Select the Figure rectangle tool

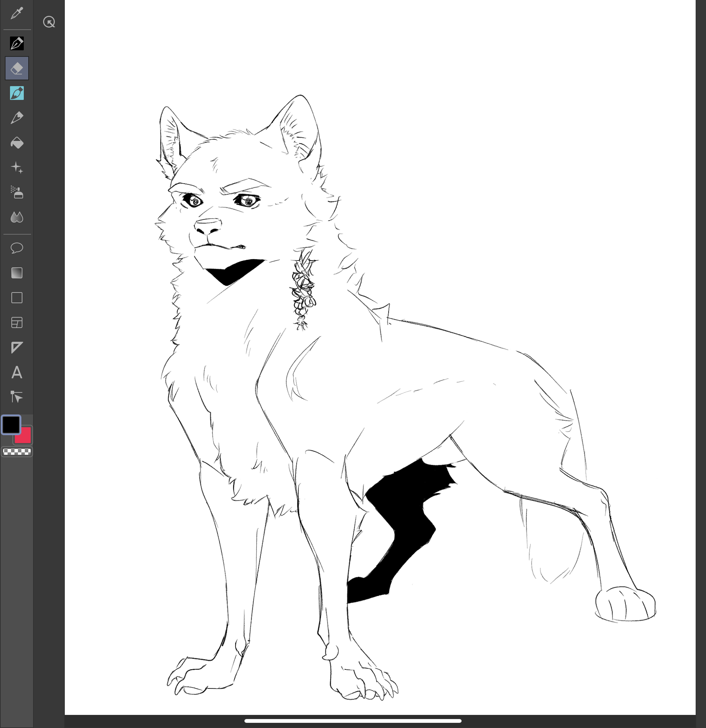coord(17,298)
